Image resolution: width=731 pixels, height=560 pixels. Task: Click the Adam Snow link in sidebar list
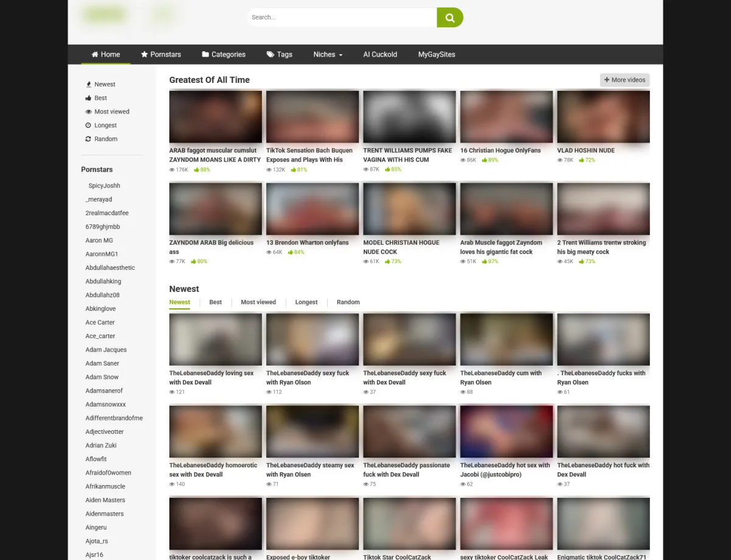pyautogui.click(x=102, y=377)
